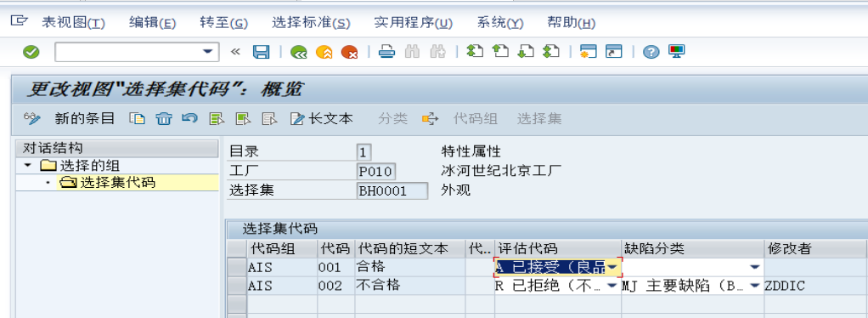Click the 新的条目 button
Screen dimensions: 868x318
[x=84, y=118]
